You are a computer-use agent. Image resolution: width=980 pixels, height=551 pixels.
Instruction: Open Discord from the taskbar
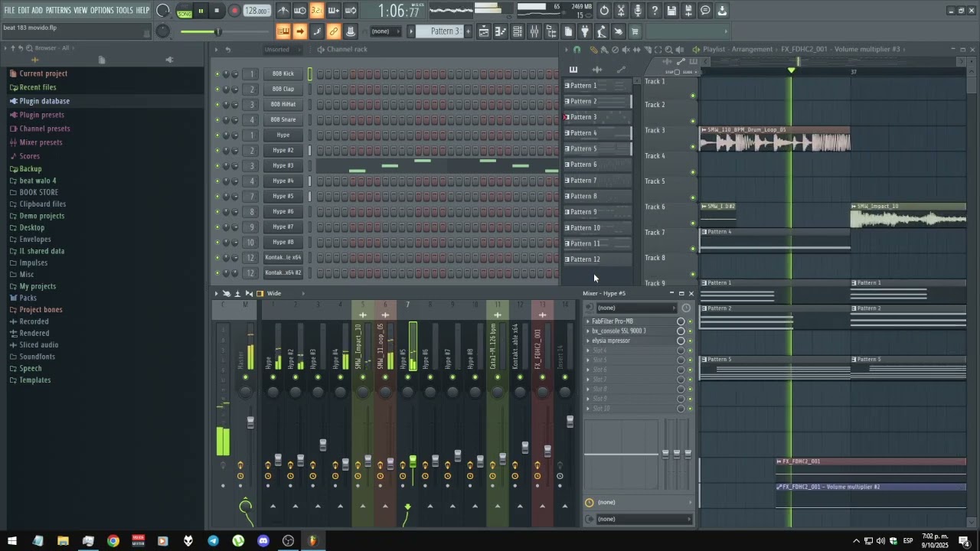[263, 541]
